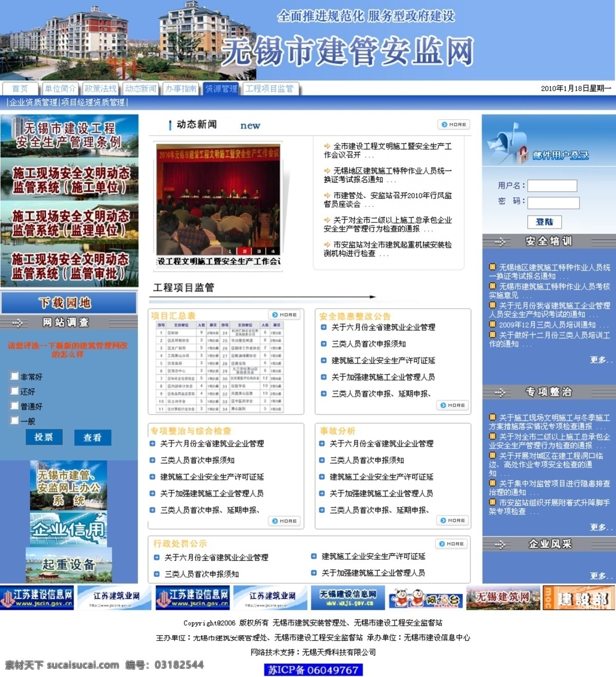This screenshot has height=677, width=616.
Task: Click MORE button in 动态新闻 header
Action: pos(454,125)
